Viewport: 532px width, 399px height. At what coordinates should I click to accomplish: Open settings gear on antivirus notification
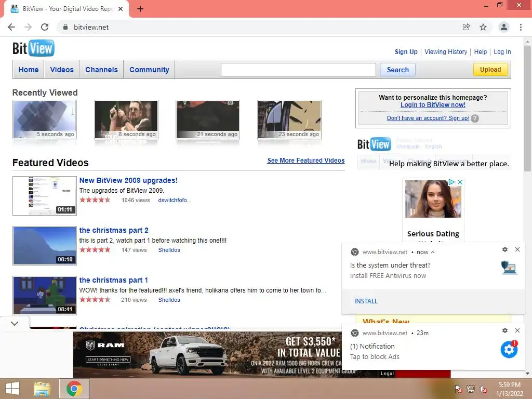click(505, 249)
